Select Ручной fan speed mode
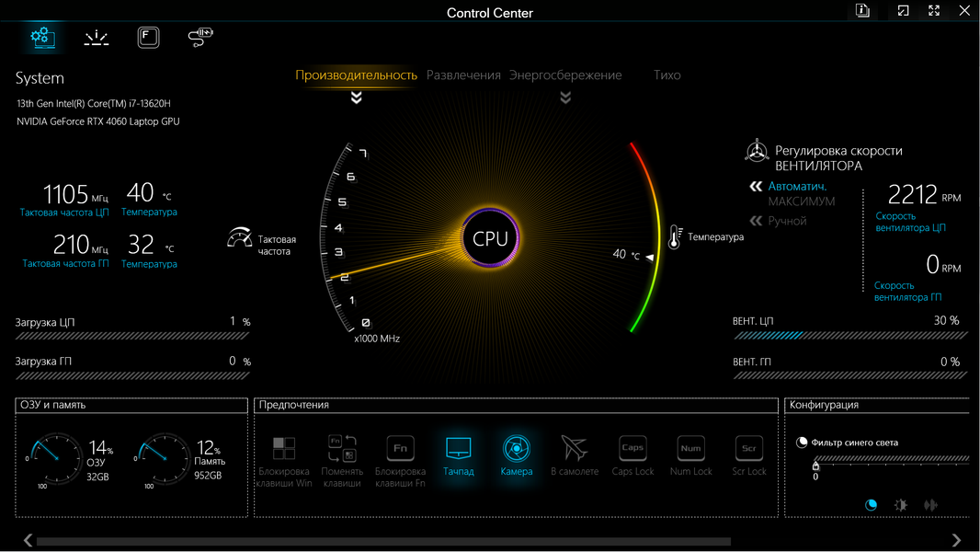Viewport: 980px width, 552px height. click(x=787, y=221)
